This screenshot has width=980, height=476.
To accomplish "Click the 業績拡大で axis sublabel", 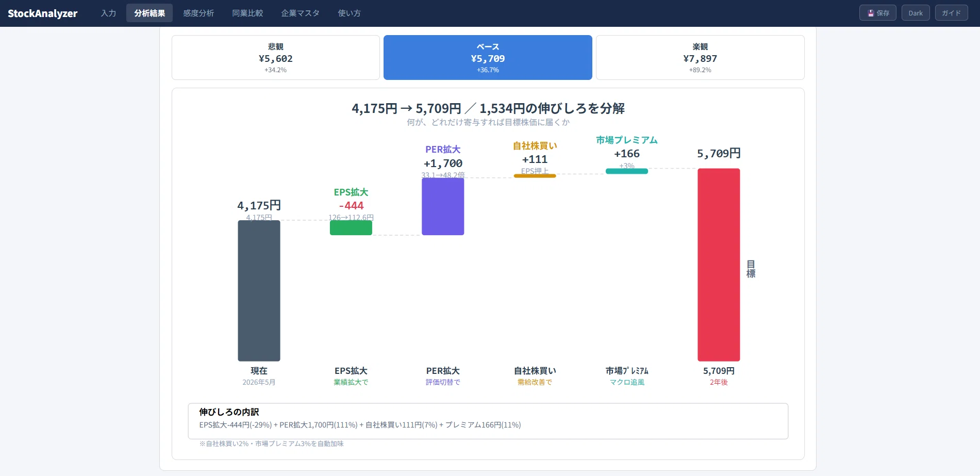I will tap(351, 382).
